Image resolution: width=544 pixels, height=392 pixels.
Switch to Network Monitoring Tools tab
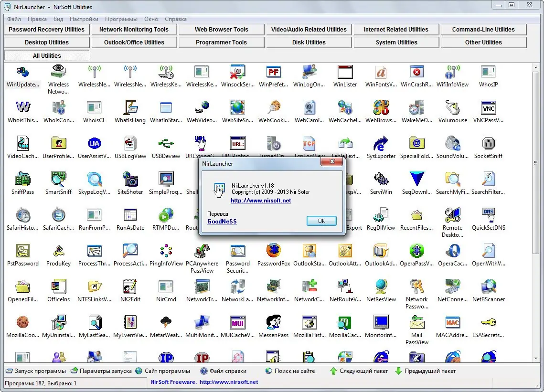[134, 30]
